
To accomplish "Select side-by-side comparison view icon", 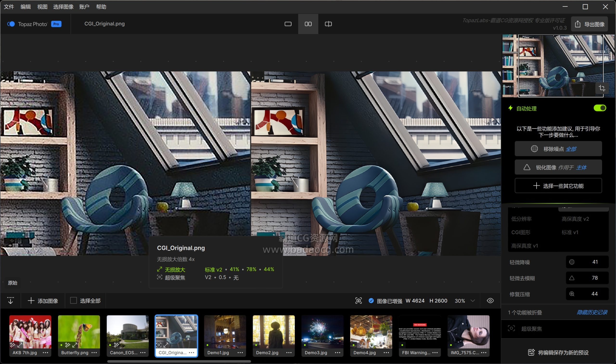I will (x=308, y=24).
